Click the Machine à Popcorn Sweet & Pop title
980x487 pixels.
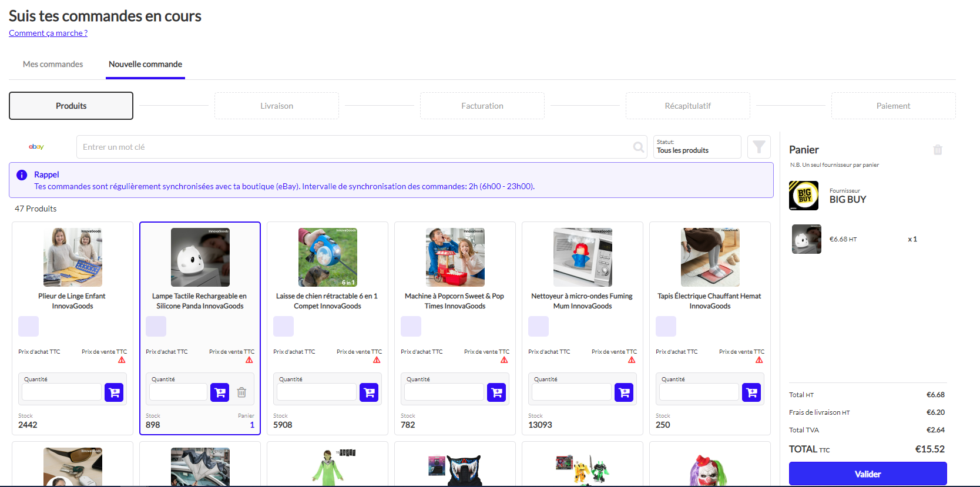(x=455, y=301)
